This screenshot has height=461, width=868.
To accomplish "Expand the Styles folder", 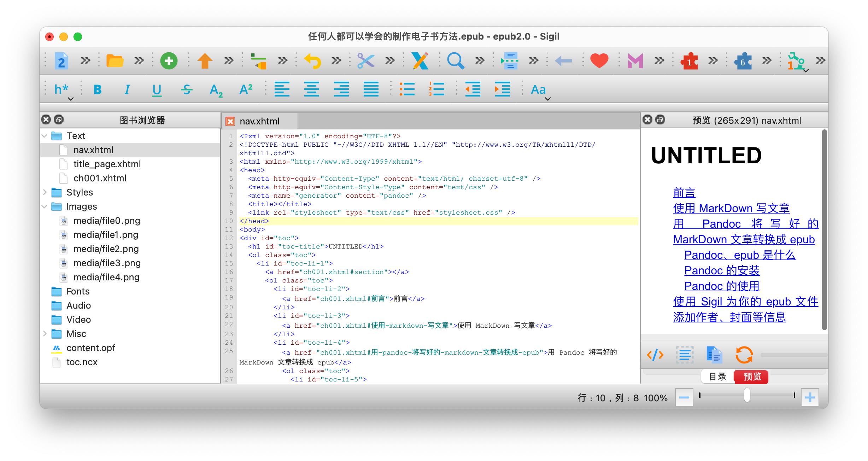I will [x=45, y=192].
